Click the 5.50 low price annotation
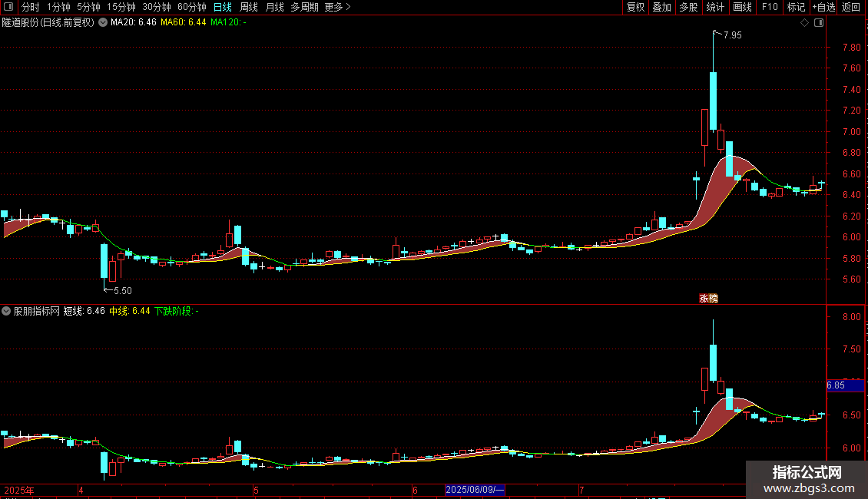This screenshot has height=499, width=868. (122, 290)
